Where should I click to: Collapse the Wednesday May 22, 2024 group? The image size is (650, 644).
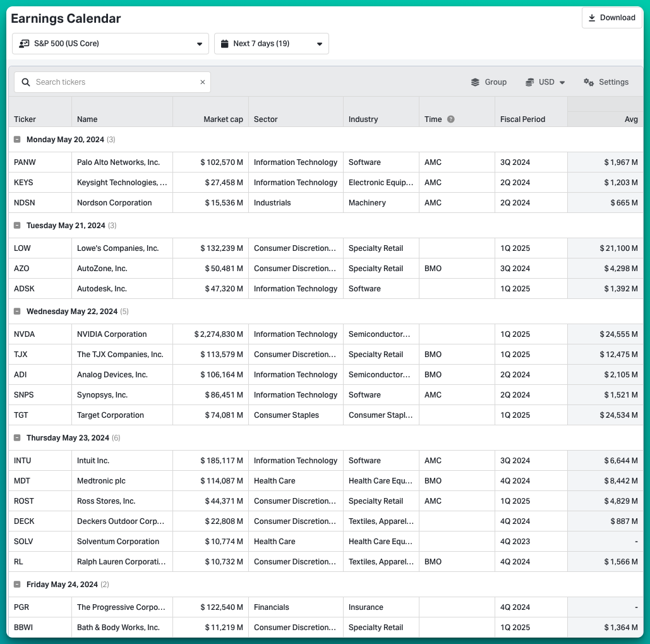17,311
